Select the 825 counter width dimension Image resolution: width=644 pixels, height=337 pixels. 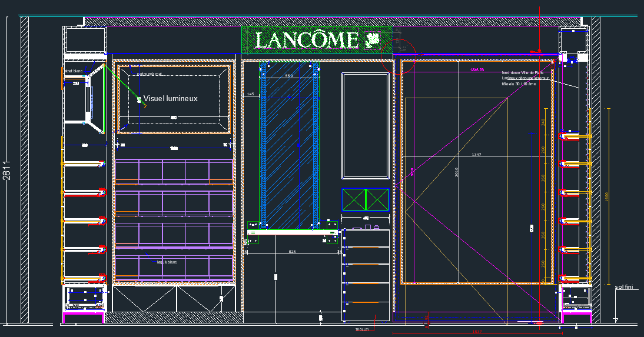click(x=292, y=252)
